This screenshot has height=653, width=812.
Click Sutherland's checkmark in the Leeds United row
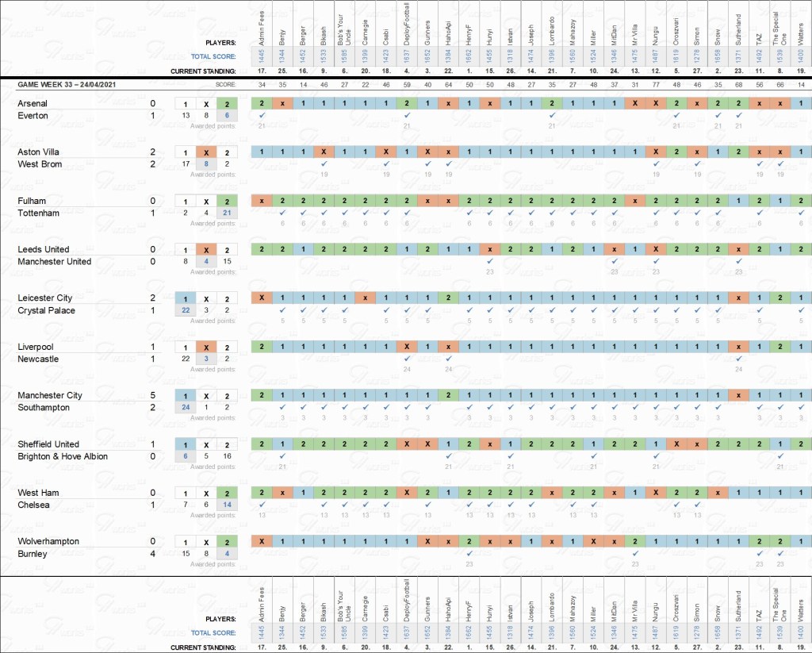738,261
